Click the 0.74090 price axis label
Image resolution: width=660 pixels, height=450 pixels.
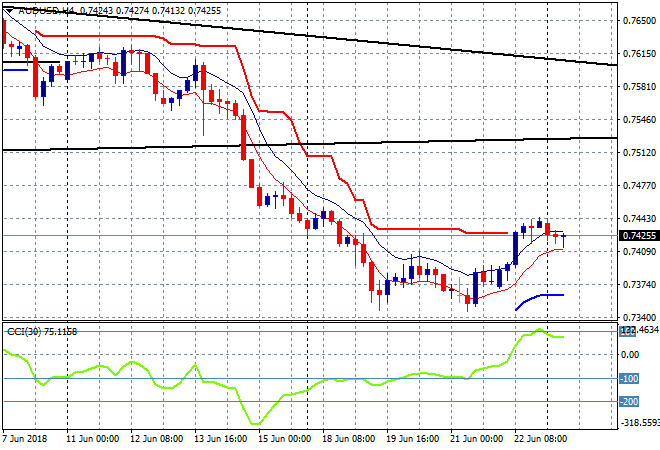point(639,252)
